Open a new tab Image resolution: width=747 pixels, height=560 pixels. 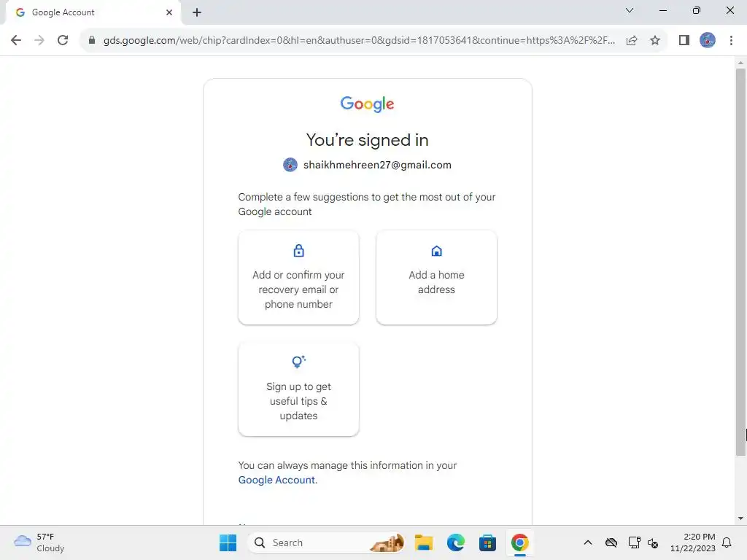click(x=197, y=12)
